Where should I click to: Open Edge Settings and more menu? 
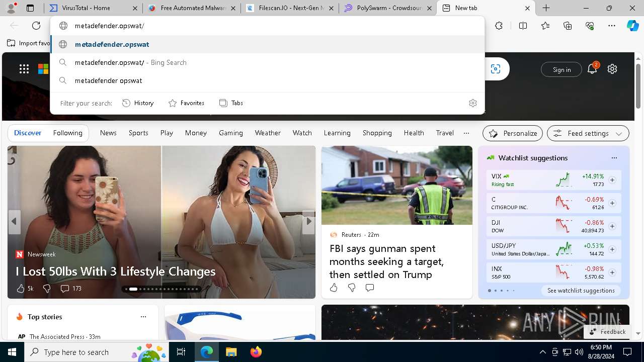[612, 26]
